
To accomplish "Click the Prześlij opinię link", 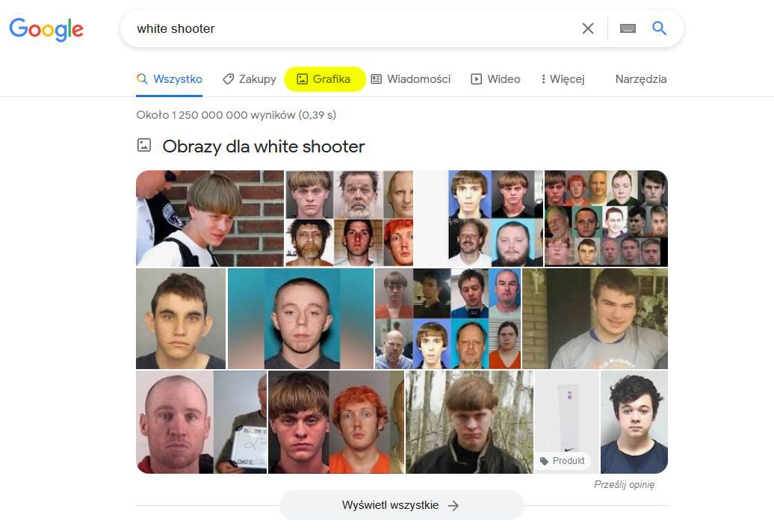I will 624,485.
